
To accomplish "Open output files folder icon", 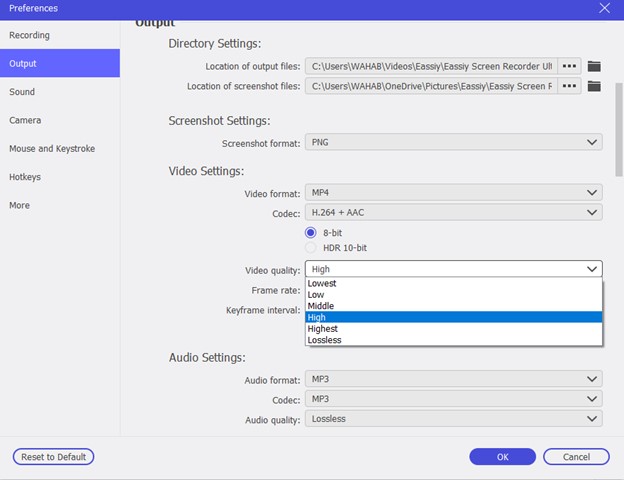I will pos(594,66).
